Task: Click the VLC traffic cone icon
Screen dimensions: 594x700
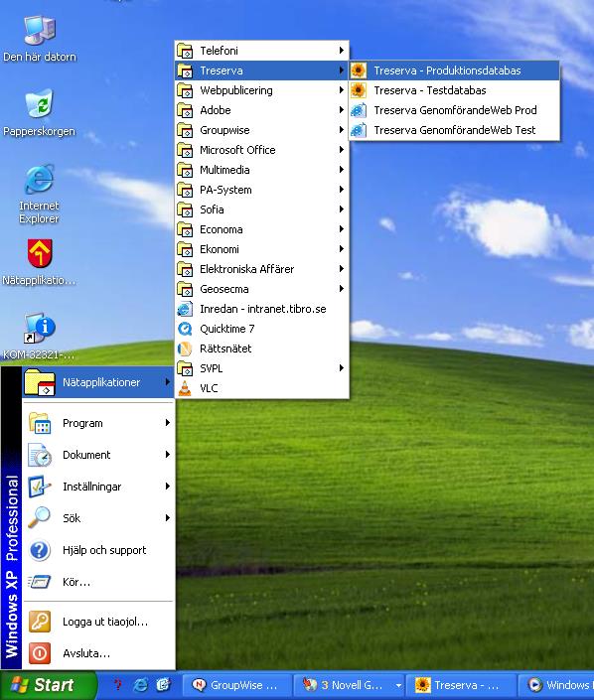Action: coord(185,388)
